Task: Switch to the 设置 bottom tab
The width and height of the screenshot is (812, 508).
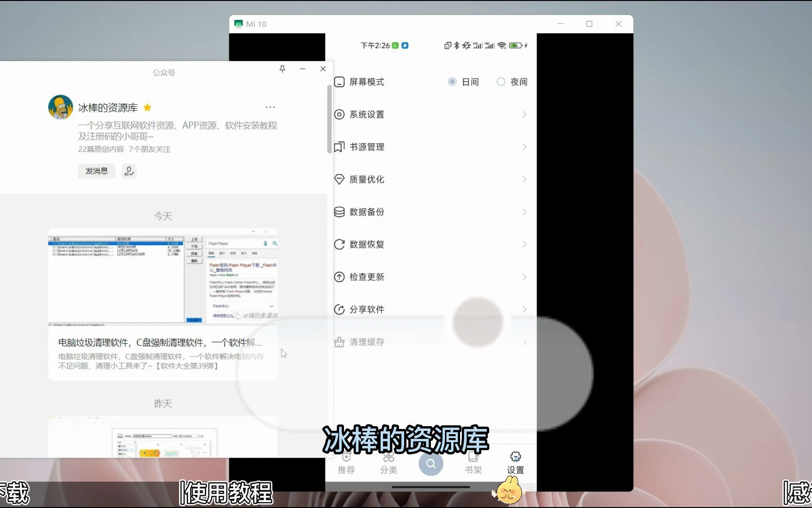Action: (515, 463)
